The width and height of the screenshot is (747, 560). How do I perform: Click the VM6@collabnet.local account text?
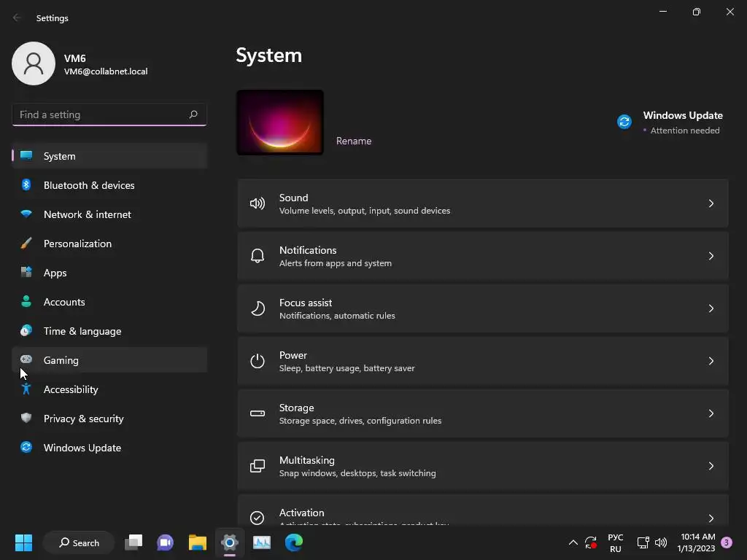point(106,71)
